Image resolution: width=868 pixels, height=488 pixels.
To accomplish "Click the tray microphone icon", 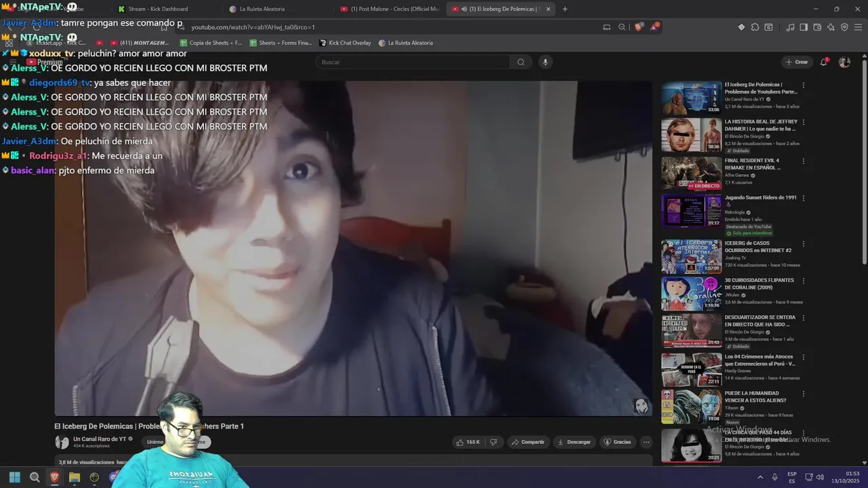I will tap(775, 477).
